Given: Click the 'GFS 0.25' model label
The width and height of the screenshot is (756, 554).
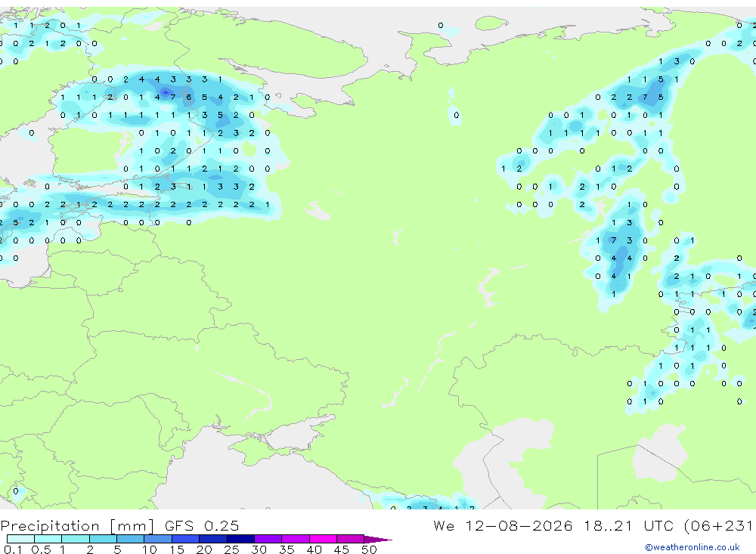Looking at the screenshot, I should (202, 525).
